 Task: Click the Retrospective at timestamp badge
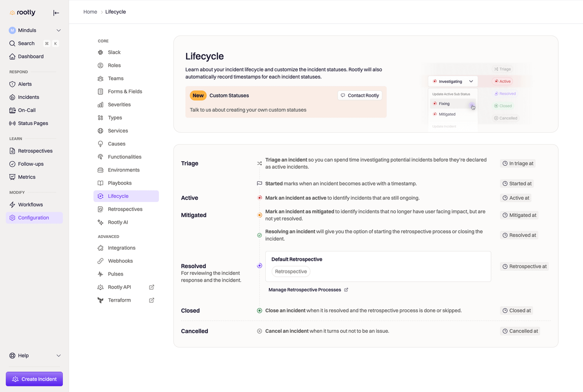click(525, 267)
